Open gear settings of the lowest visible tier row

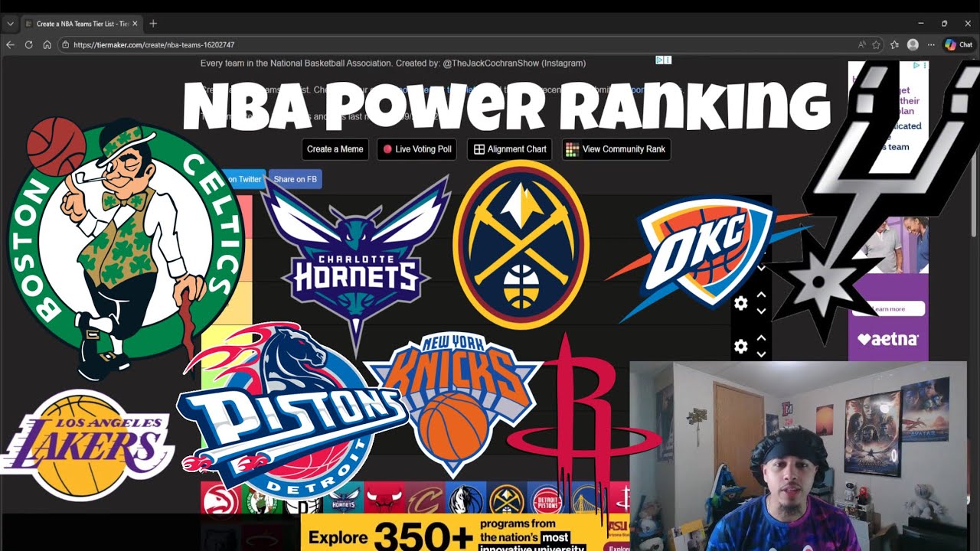740,346
